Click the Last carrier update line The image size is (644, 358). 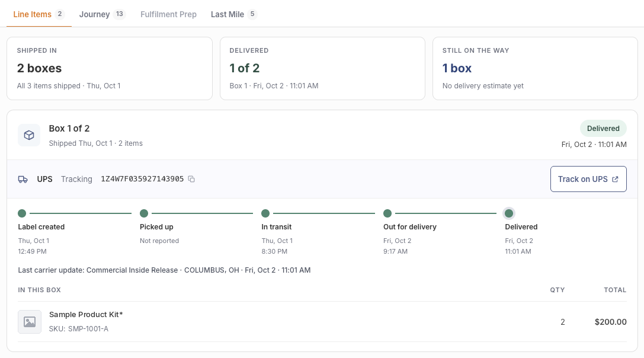click(x=164, y=270)
